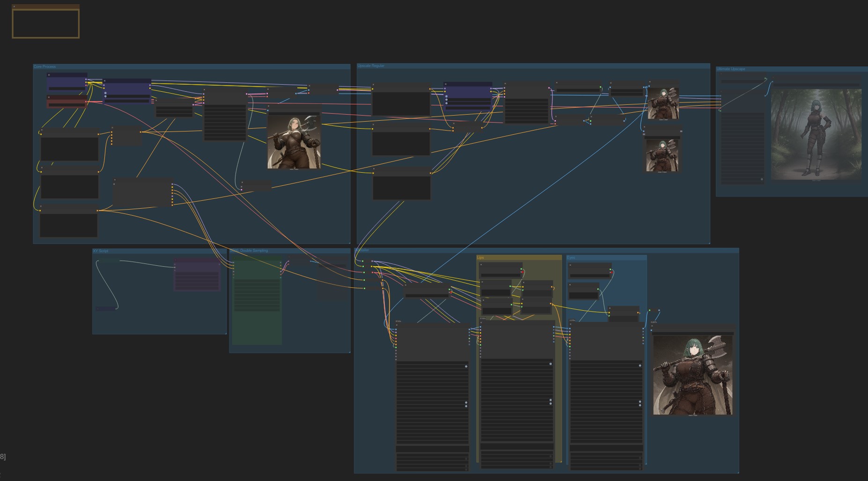The width and height of the screenshot is (868, 481).
Task: Open the final Detailer output image
Action: 693,375
